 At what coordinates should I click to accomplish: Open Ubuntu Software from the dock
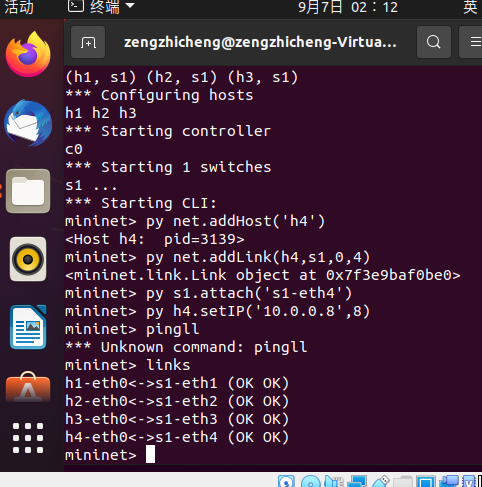[x=28, y=387]
